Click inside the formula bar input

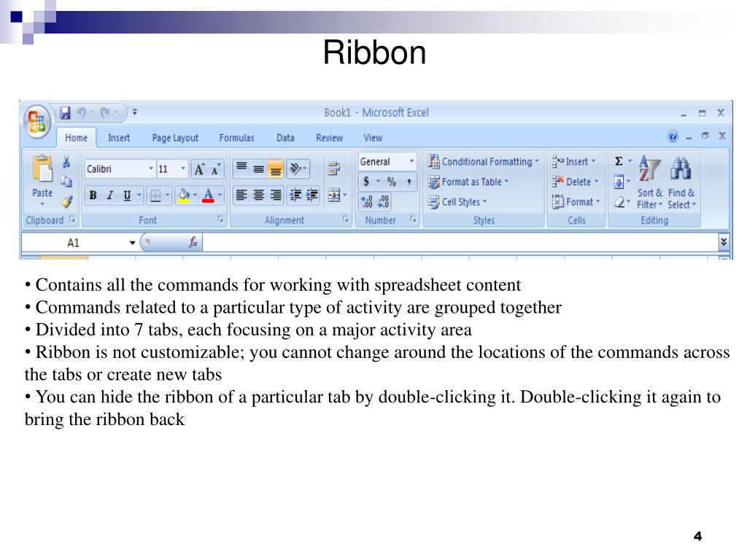(460, 242)
